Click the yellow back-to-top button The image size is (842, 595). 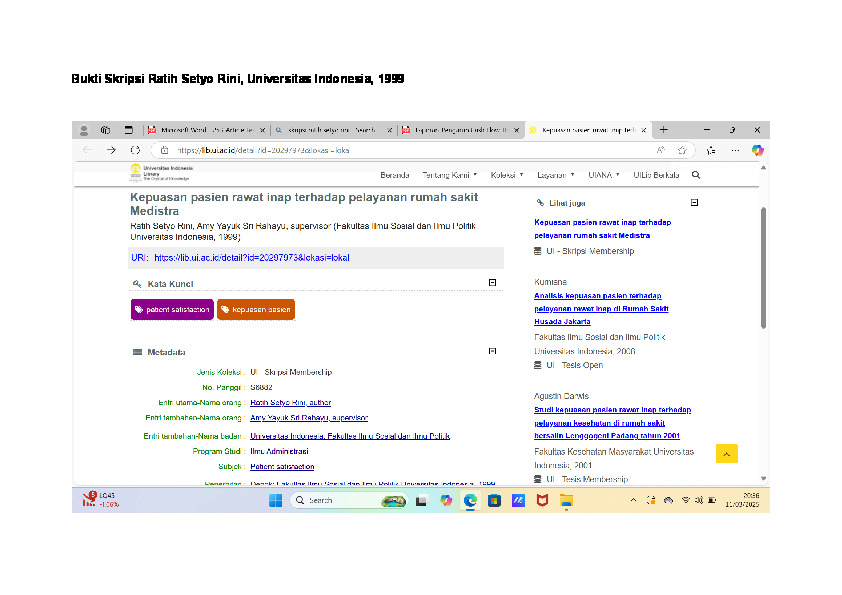(727, 454)
